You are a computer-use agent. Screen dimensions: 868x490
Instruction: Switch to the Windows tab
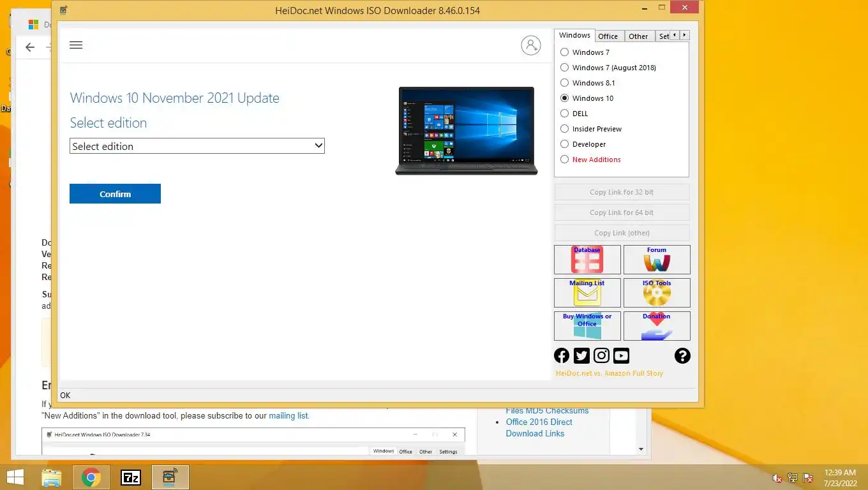pos(574,36)
